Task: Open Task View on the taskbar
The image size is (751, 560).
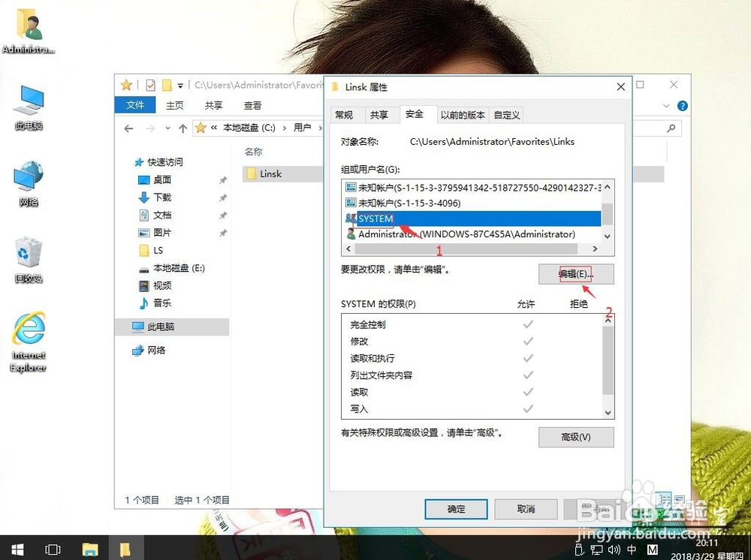Action: pyautogui.click(x=53, y=549)
